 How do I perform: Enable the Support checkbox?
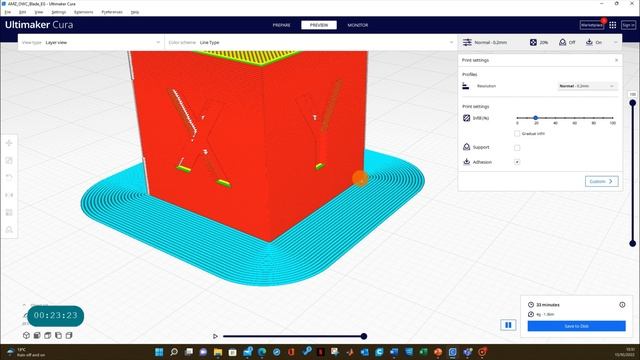click(517, 148)
